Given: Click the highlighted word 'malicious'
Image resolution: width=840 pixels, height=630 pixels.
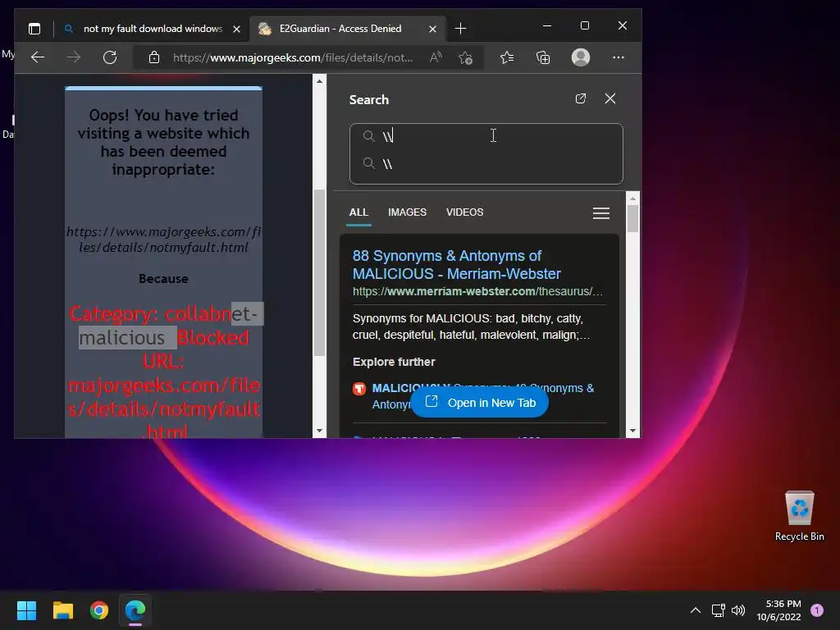Looking at the screenshot, I should tap(122, 337).
